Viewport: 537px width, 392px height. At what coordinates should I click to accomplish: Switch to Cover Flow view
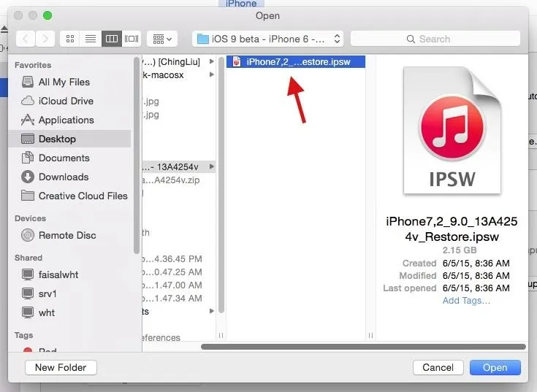tap(132, 39)
